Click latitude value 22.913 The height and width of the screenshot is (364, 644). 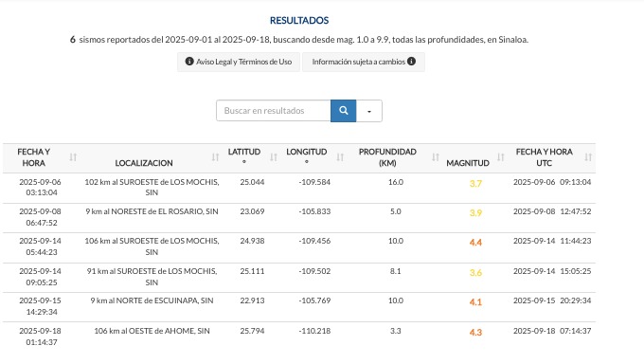coord(252,300)
